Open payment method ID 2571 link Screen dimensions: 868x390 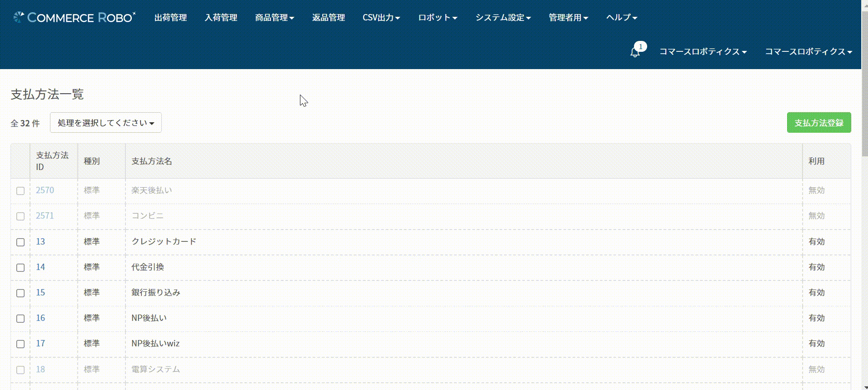click(45, 215)
